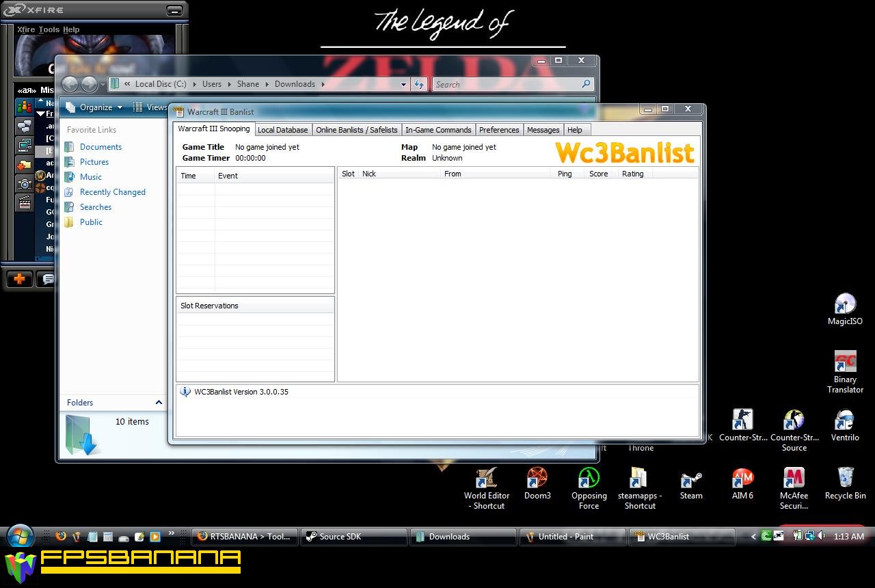Expand the Quick Launch overflow chevron

click(x=171, y=533)
